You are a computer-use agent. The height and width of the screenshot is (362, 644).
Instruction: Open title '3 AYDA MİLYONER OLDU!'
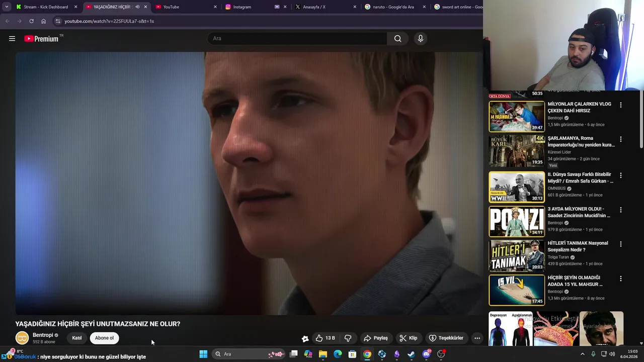pyautogui.click(x=579, y=212)
